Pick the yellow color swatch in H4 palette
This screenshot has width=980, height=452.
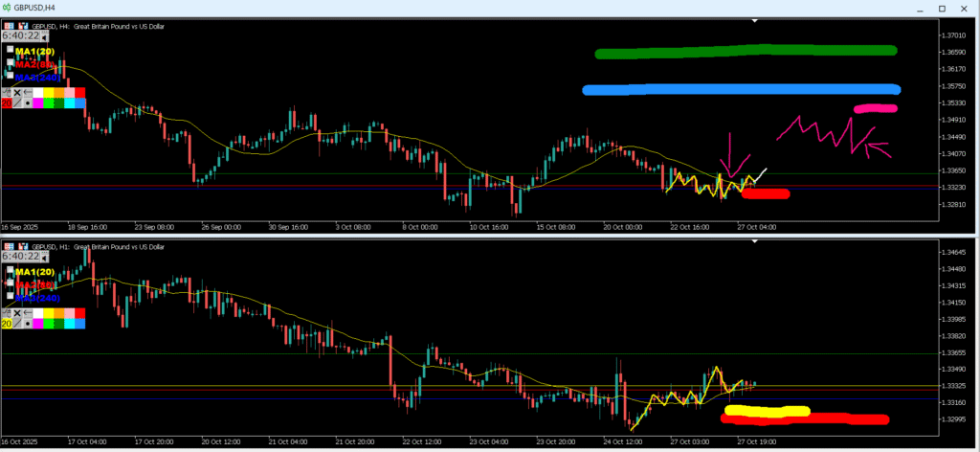(x=49, y=92)
